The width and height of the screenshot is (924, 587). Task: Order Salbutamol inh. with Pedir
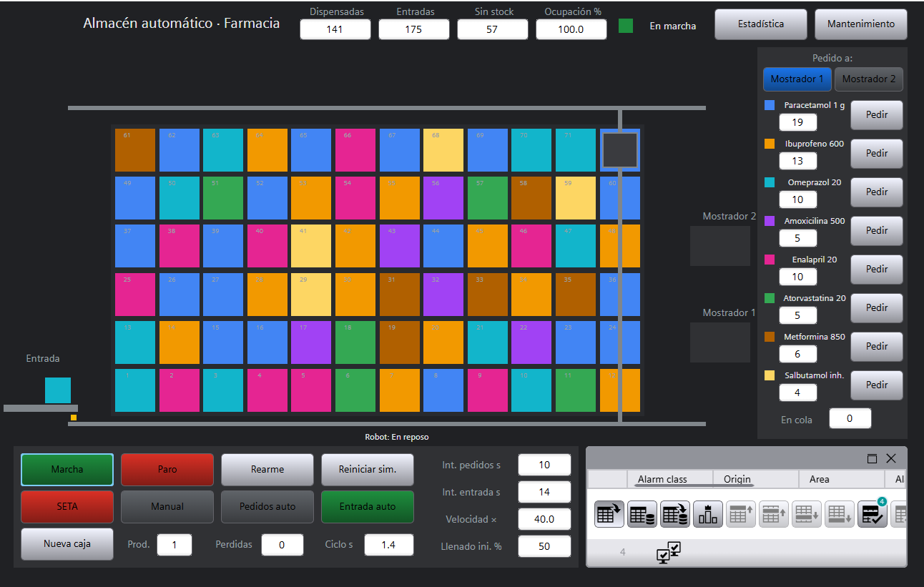pyautogui.click(x=877, y=385)
